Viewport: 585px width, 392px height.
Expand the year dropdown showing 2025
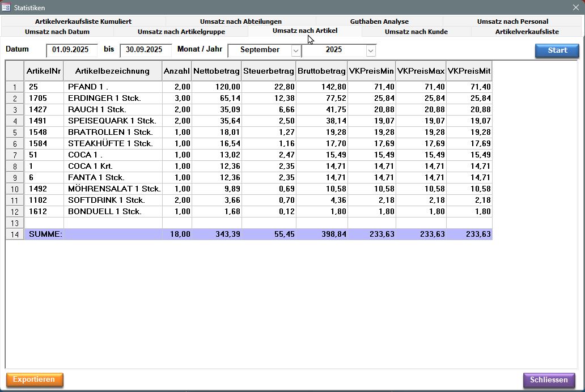pyautogui.click(x=371, y=50)
